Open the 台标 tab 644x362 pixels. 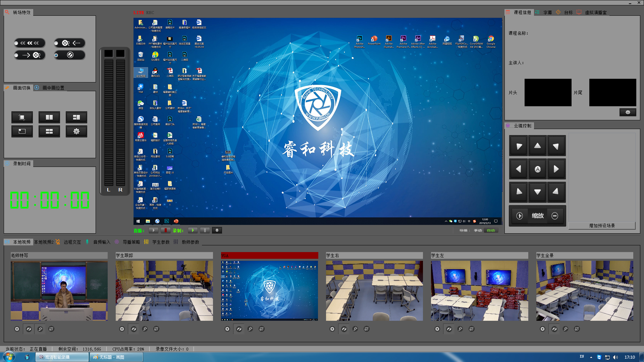tap(565, 12)
